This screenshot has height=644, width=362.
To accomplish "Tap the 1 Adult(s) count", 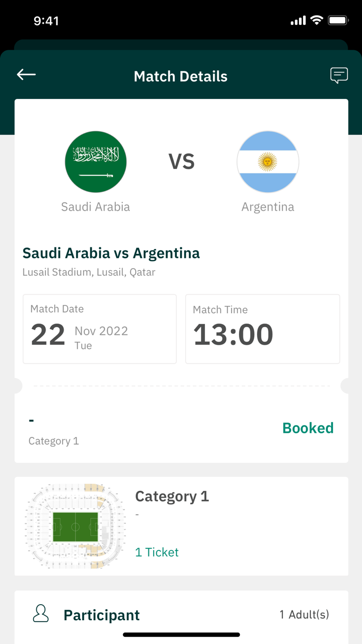I will coord(304,614).
